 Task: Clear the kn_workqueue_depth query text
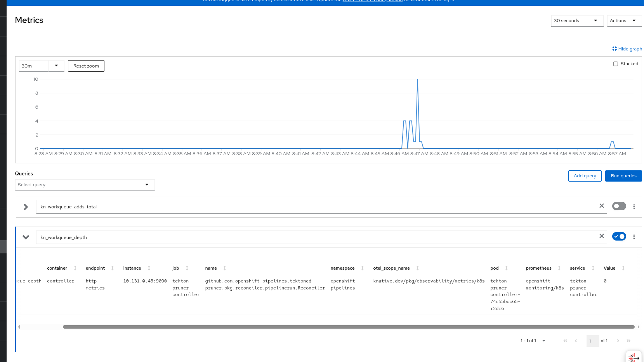[x=602, y=236]
